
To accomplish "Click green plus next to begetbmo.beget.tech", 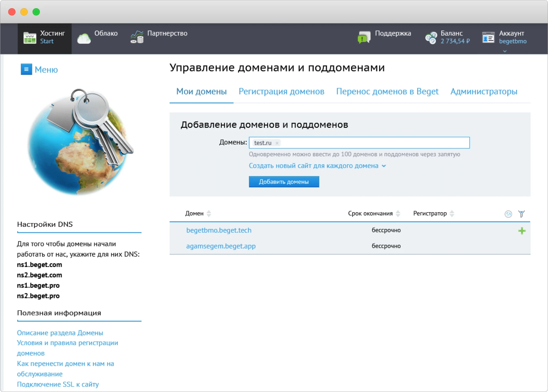I will pos(522,230).
